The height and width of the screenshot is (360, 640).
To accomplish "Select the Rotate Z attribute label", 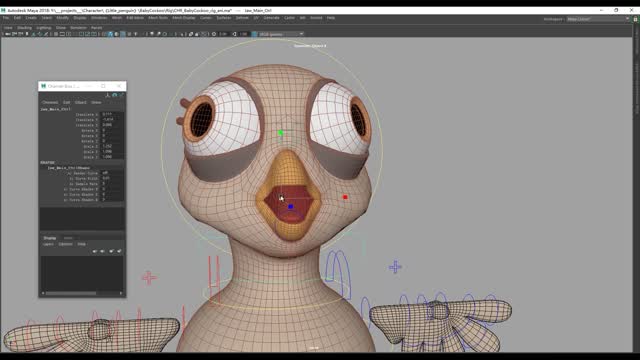I will 90,141.
